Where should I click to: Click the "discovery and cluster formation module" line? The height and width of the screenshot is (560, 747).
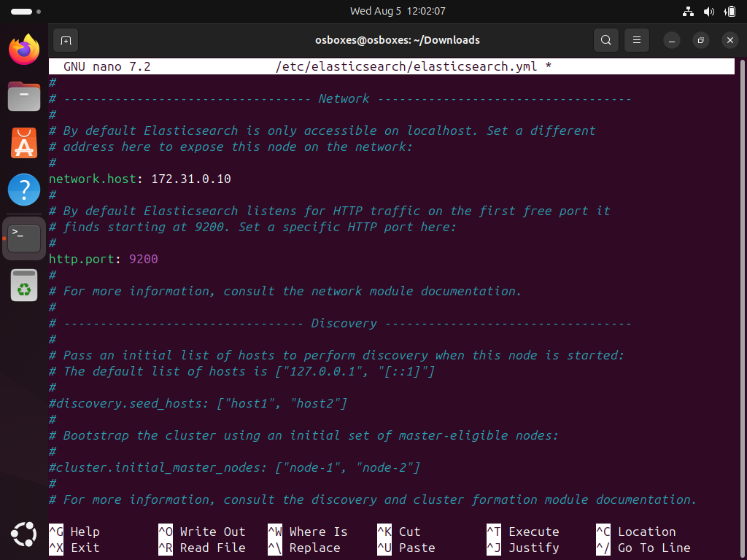coord(373,499)
